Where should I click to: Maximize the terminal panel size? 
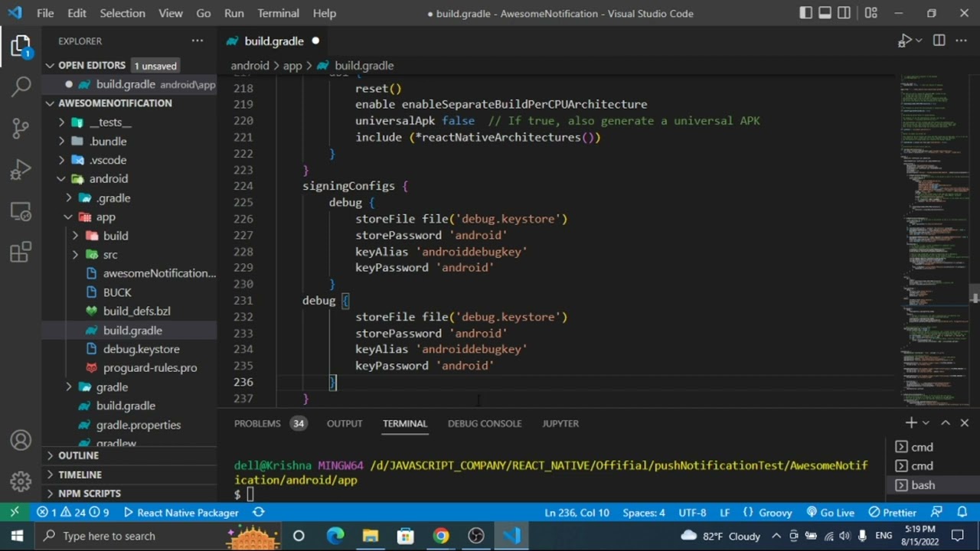946,422
